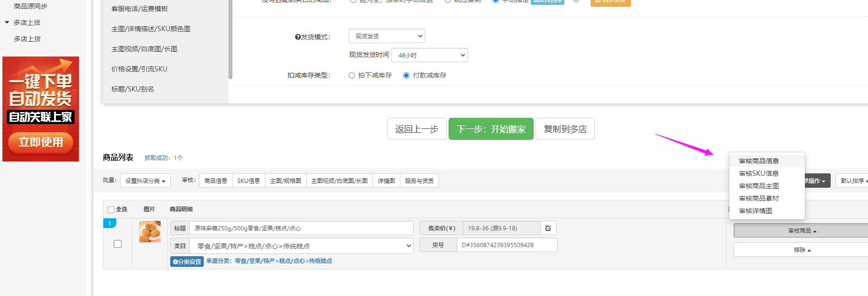This screenshot has height=296, width=868.
Task: Switch to the 主图/规格图 review tab
Action: coord(286,181)
